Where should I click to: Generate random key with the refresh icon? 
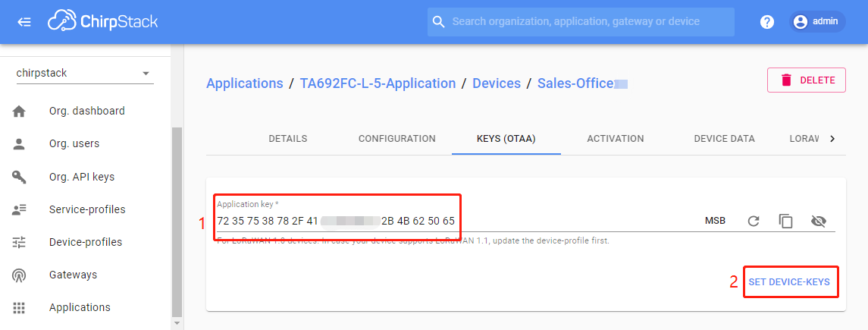(x=754, y=222)
